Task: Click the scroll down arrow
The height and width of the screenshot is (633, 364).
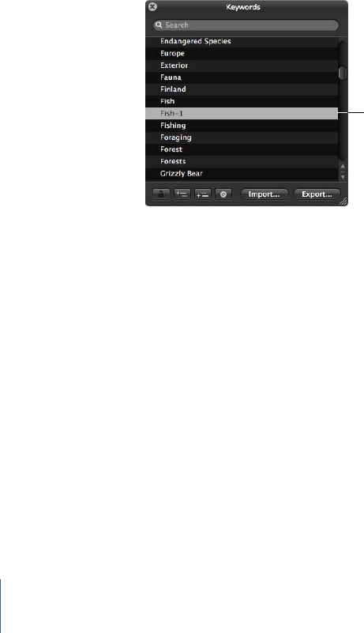Action: (343, 176)
